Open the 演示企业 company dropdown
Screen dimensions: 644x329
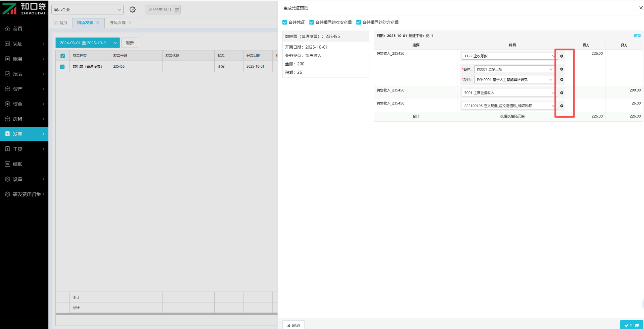(x=87, y=10)
